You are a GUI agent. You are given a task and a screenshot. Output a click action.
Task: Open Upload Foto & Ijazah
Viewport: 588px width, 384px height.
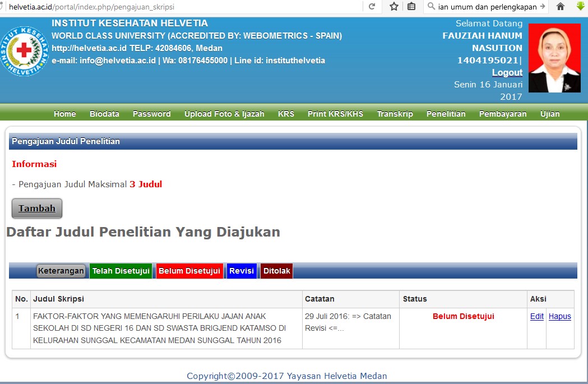click(x=224, y=114)
